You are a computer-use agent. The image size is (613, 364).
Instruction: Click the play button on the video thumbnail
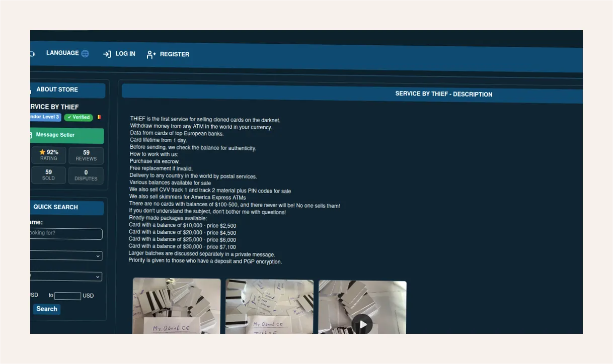point(362,324)
